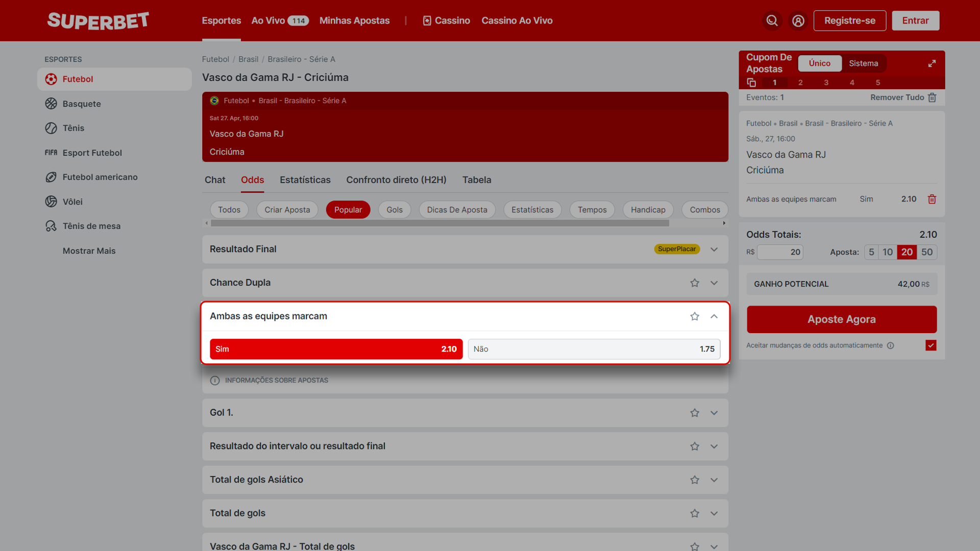Open Minhas Apostas menu
This screenshot has width=980, height=551.
point(354,20)
